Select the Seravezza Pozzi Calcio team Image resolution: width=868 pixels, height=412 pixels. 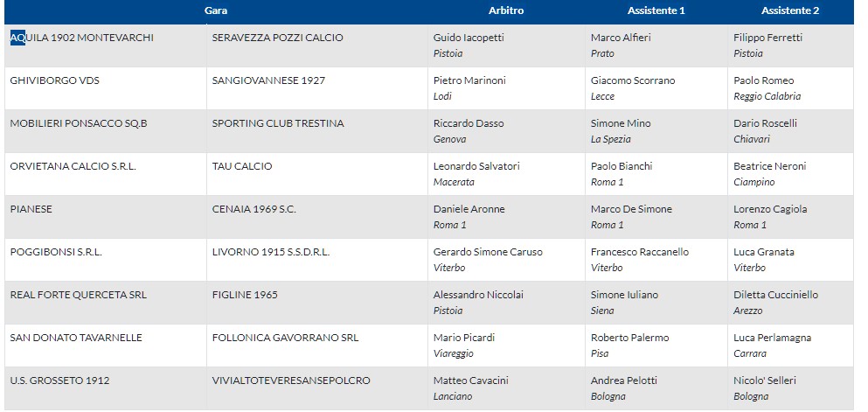[277, 38]
